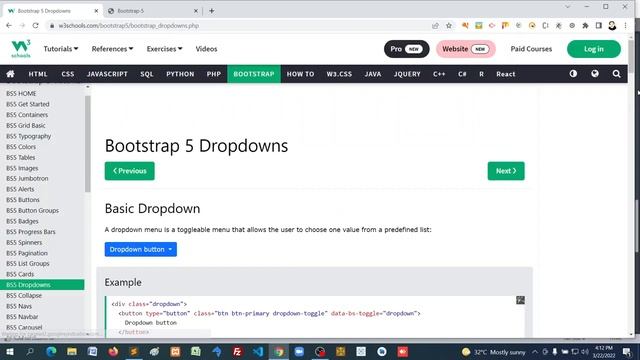The width and height of the screenshot is (640, 360).
Task: Click the browser forward arrow
Action: click(22, 25)
